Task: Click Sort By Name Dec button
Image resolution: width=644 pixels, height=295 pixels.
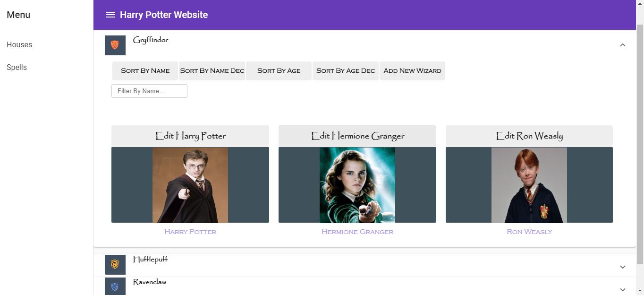Action: [x=212, y=71]
